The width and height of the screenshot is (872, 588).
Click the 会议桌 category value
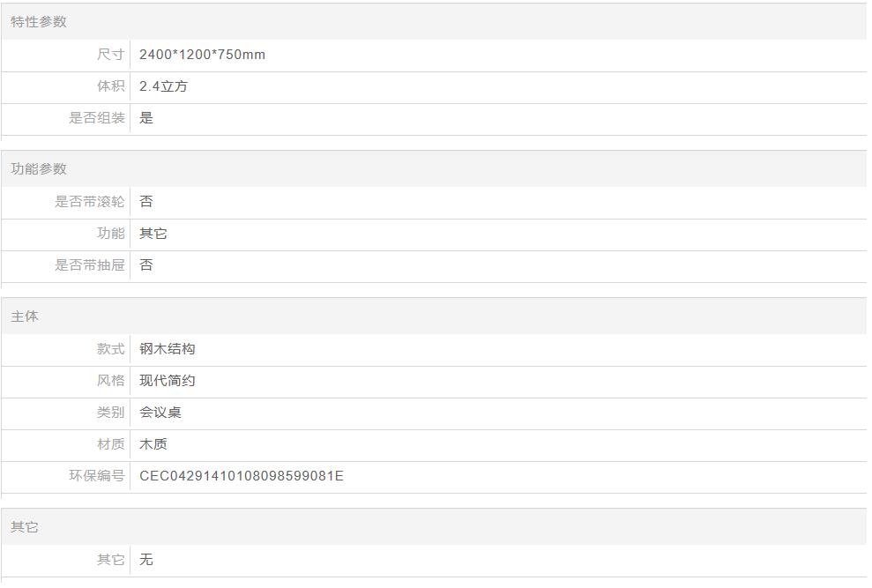(160, 413)
